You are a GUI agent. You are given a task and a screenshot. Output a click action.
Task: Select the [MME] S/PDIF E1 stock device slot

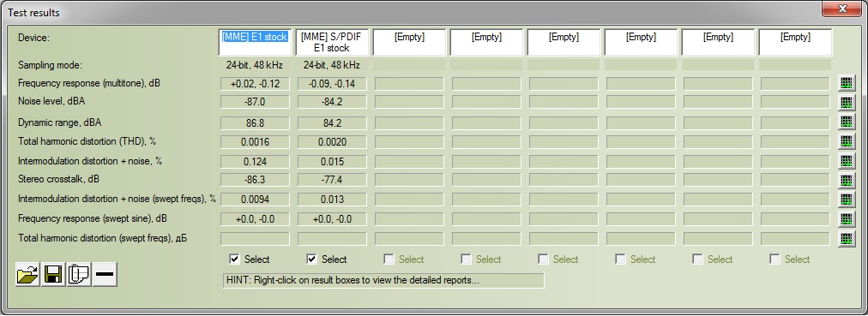332,43
